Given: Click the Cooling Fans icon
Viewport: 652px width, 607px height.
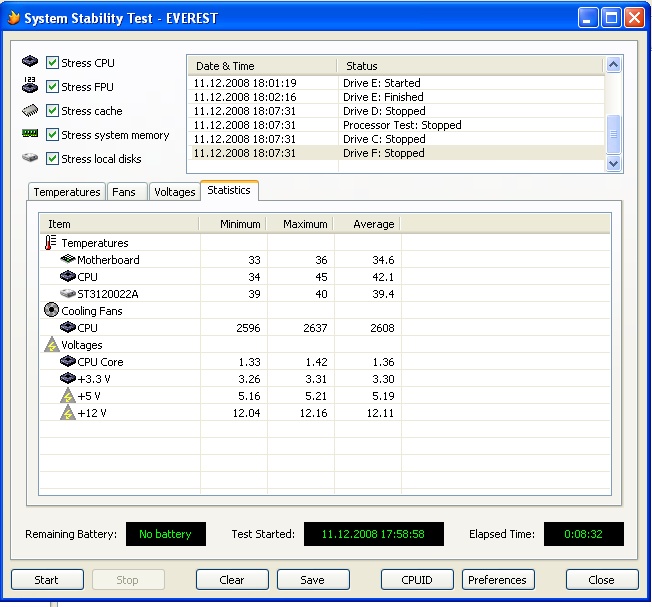Looking at the screenshot, I should point(51,311).
